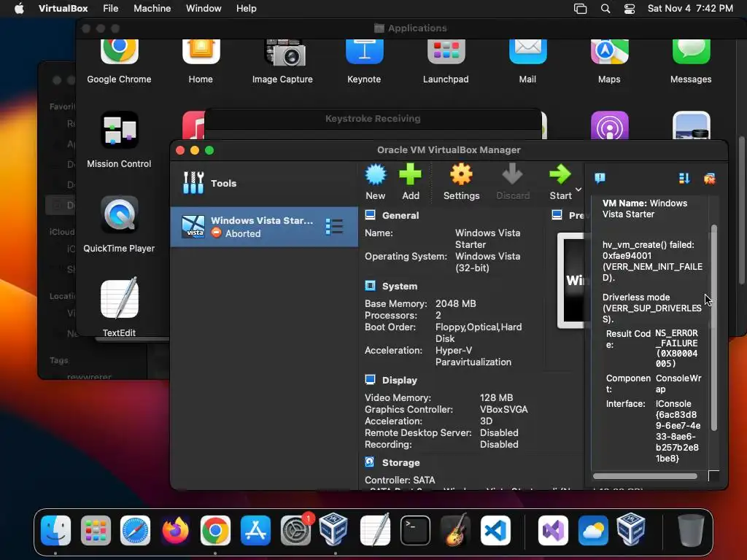Open Control Center in menu bar
The width and height of the screenshot is (747, 560).
coord(630,9)
